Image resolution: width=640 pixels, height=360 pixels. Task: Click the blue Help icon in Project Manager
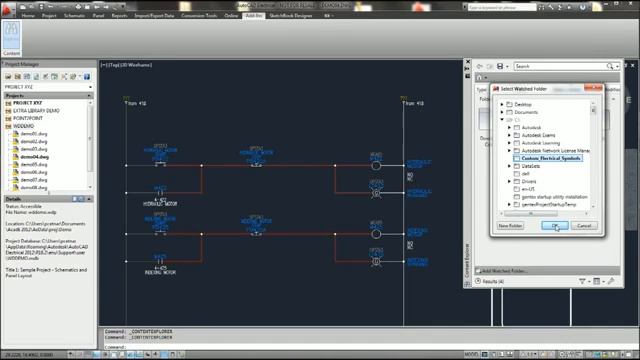[87, 77]
